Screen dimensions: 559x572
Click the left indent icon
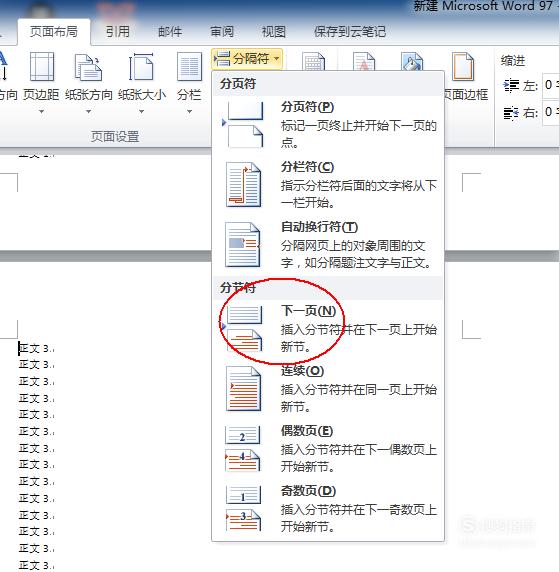(x=511, y=86)
